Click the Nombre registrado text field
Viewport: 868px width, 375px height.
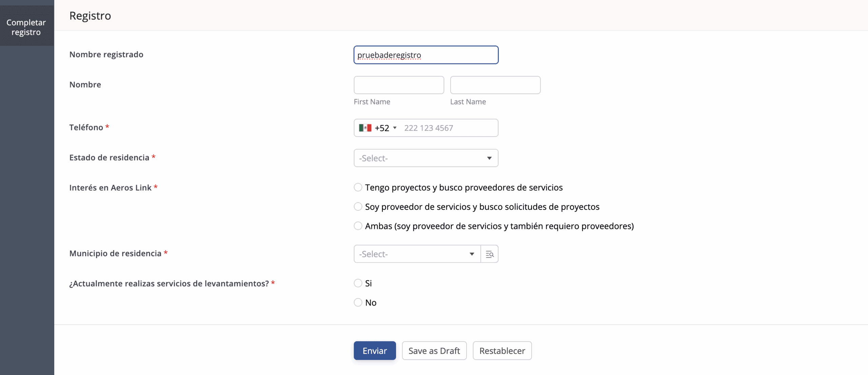(x=426, y=55)
